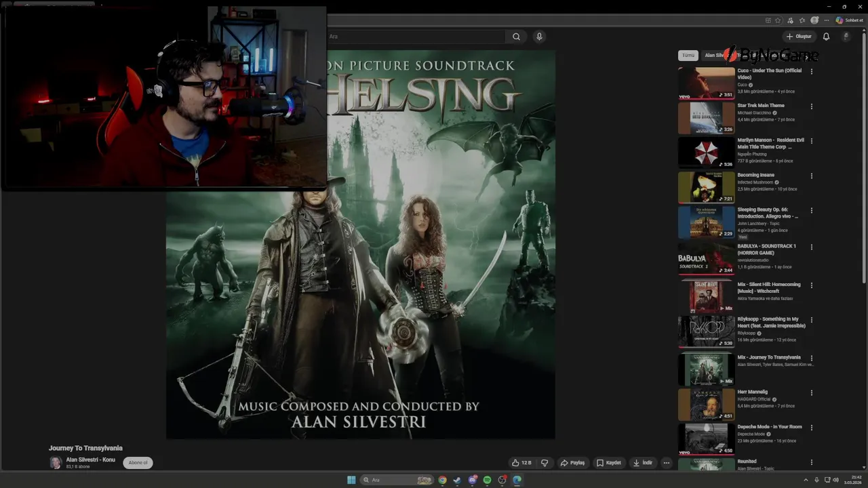Open Edge media control music icon
This screenshot has width=868, height=488.
(790, 20)
